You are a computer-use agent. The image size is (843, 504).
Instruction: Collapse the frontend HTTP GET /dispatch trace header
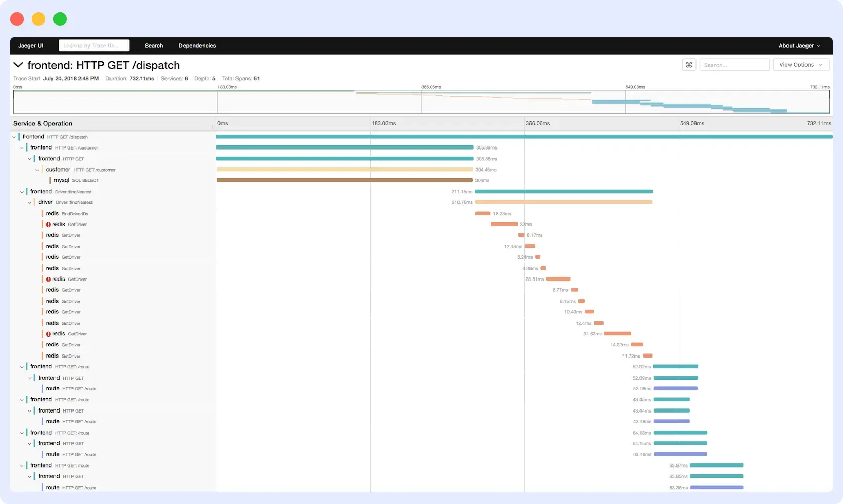(x=19, y=65)
